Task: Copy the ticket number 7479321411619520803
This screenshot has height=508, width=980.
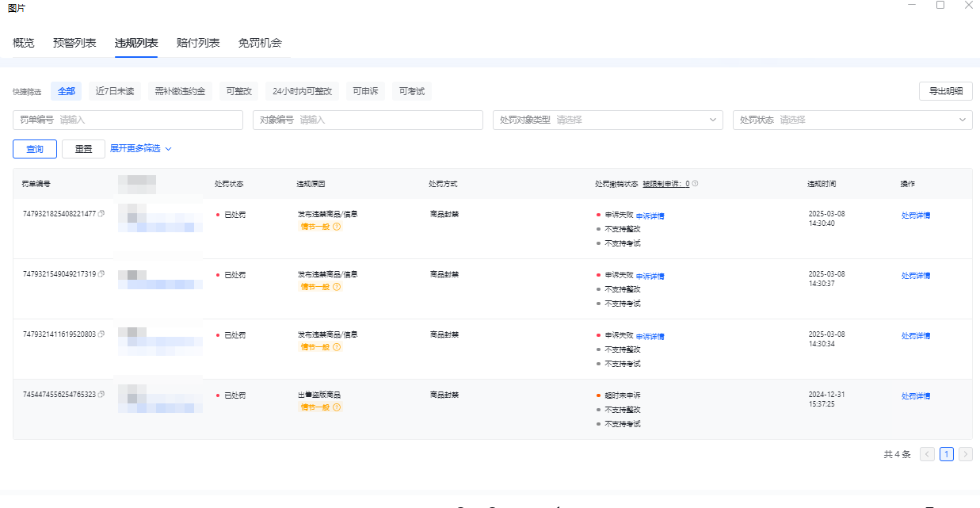Action: (101, 334)
